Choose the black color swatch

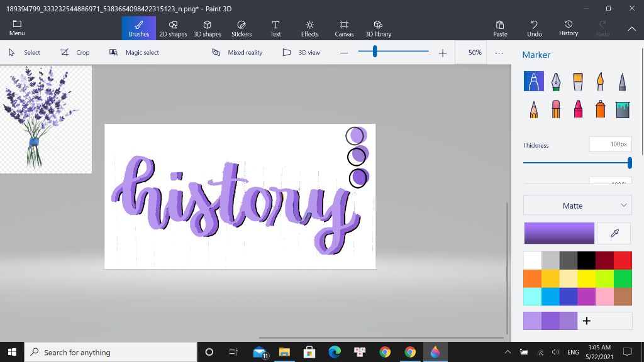587,260
